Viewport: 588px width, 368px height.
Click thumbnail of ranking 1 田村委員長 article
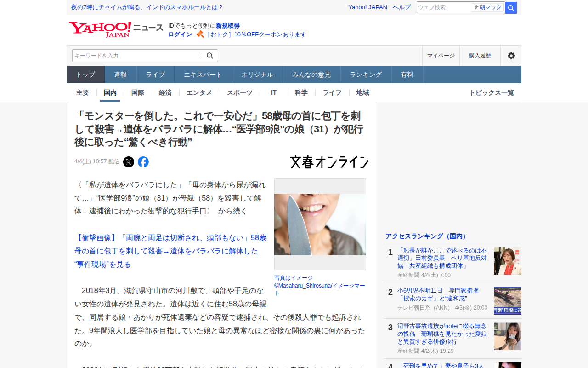point(508,261)
